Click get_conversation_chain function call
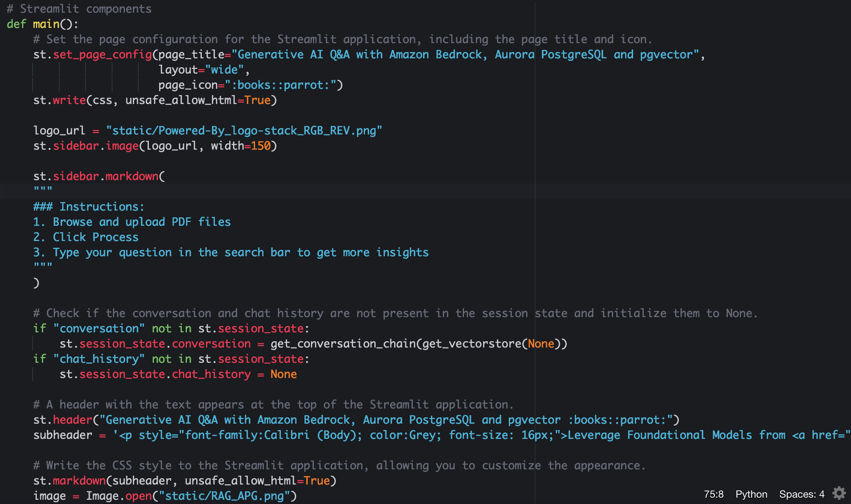This screenshot has height=504, width=851. [x=343, y=344]
